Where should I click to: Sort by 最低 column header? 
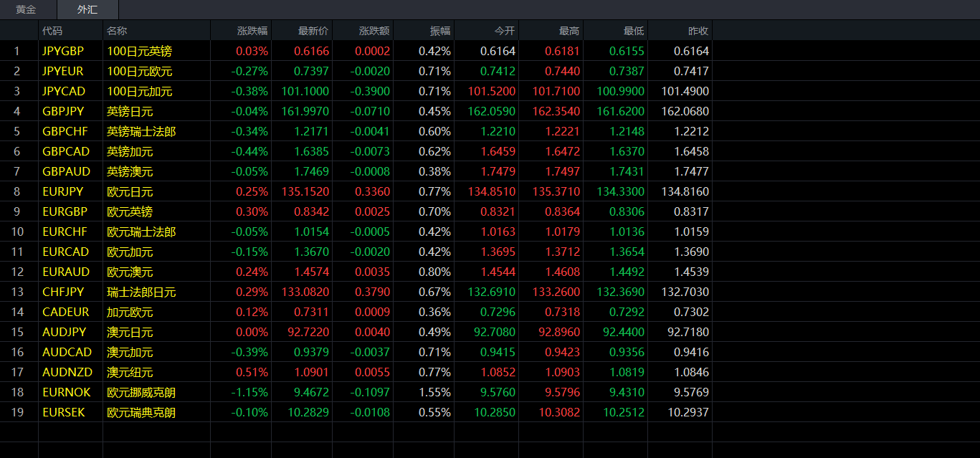pos(633,31)
